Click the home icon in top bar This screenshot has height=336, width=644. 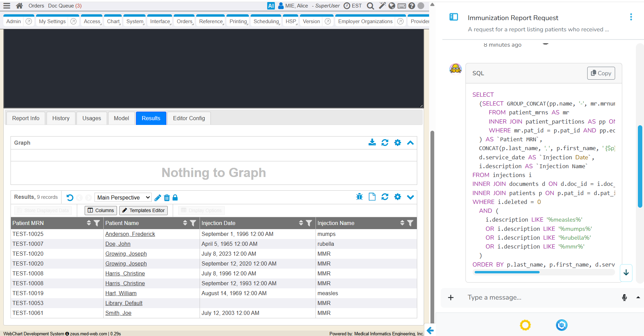click(x=19, y=6)
